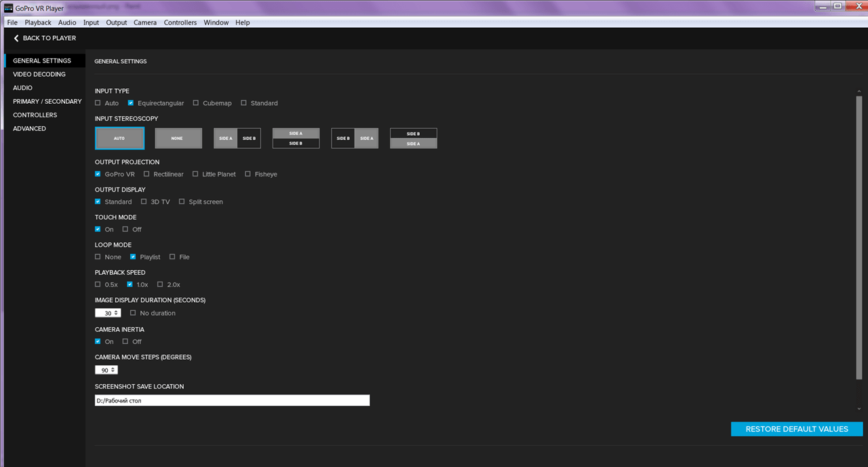Select Standard input type checkbox
Viewport: 868px width, 467px height.
[243, 103]
